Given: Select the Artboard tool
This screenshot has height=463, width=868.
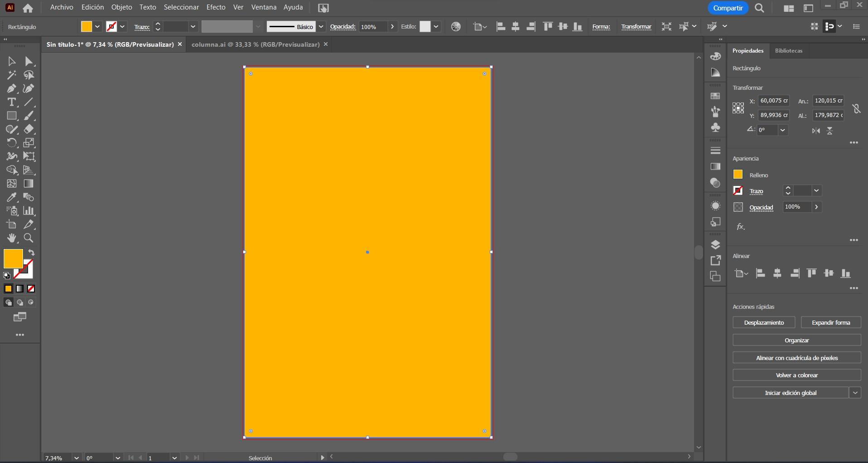Looking at the screenshot, I should click(x=12, y=224).
